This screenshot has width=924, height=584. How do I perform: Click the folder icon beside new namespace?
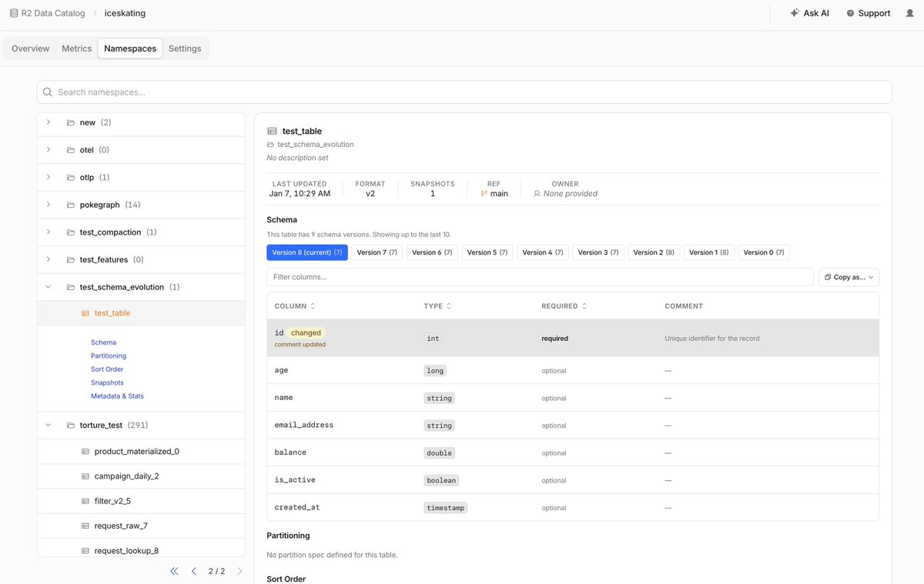(x=71, y=123)
